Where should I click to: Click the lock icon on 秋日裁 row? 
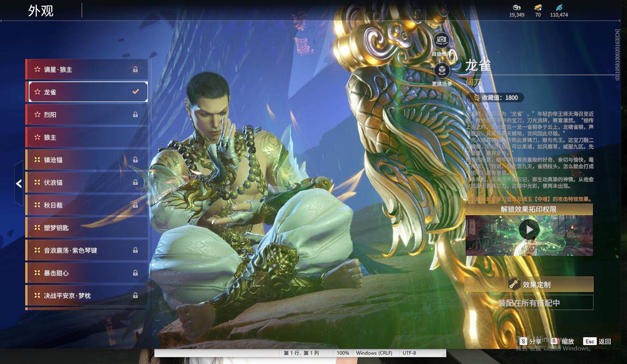click(x=135, y=205)
